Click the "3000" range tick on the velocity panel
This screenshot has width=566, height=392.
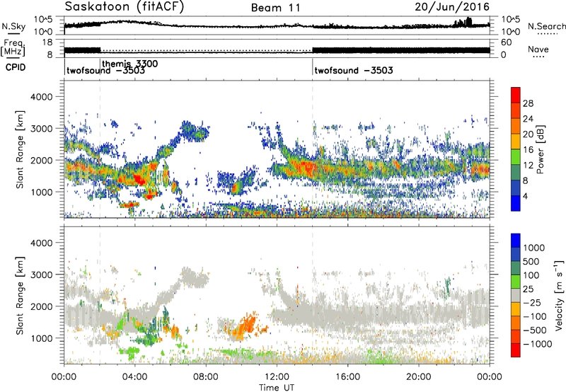click(x=41, y=275)
